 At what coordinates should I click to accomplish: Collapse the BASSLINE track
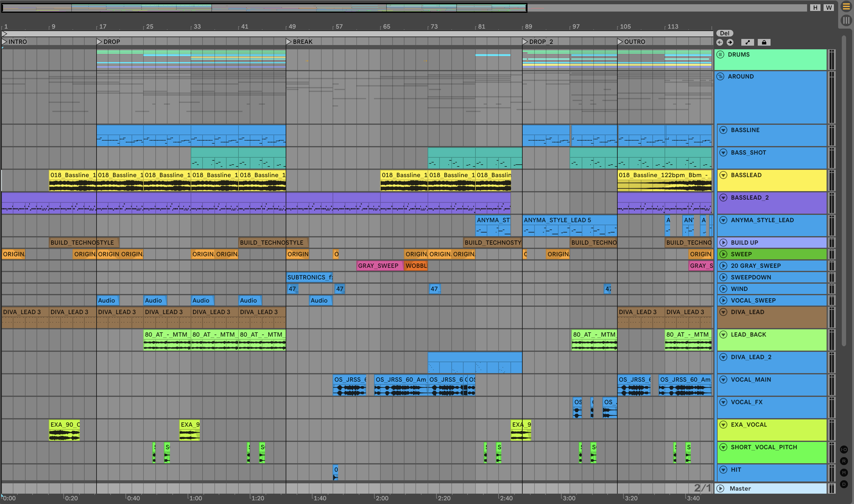[x=724, y=130]
